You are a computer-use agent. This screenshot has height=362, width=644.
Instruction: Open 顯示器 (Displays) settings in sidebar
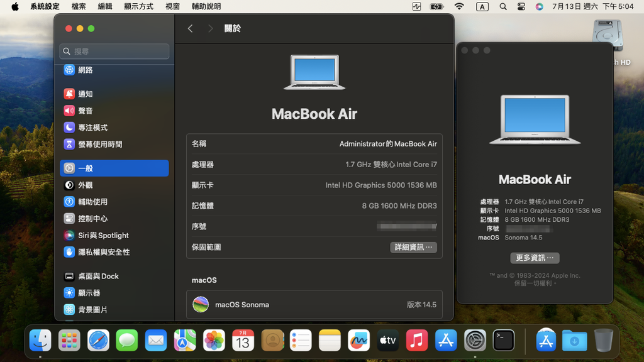coord(114,293)
